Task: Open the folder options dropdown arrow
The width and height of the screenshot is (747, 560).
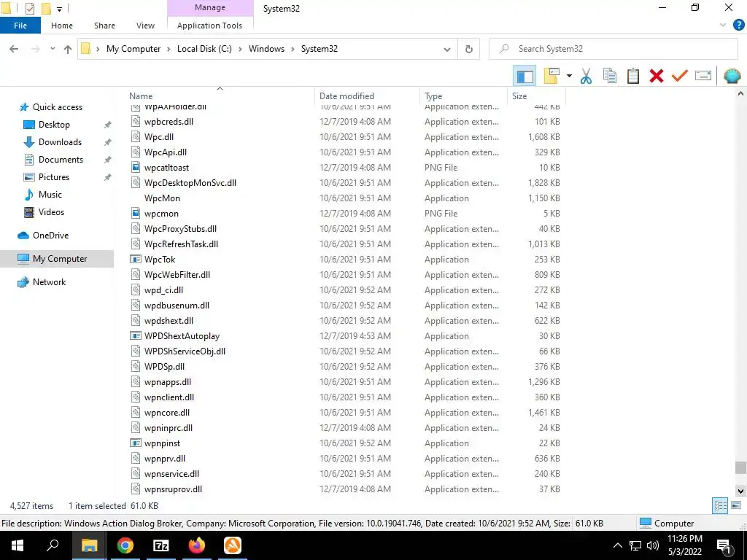Action: (x=569, y=76)
